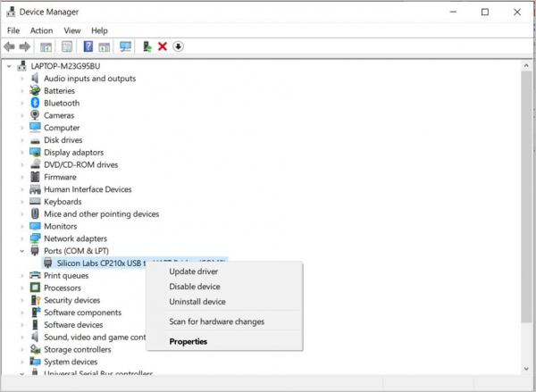Choose Scan for hardware changes in context menu

click(224, 321)
